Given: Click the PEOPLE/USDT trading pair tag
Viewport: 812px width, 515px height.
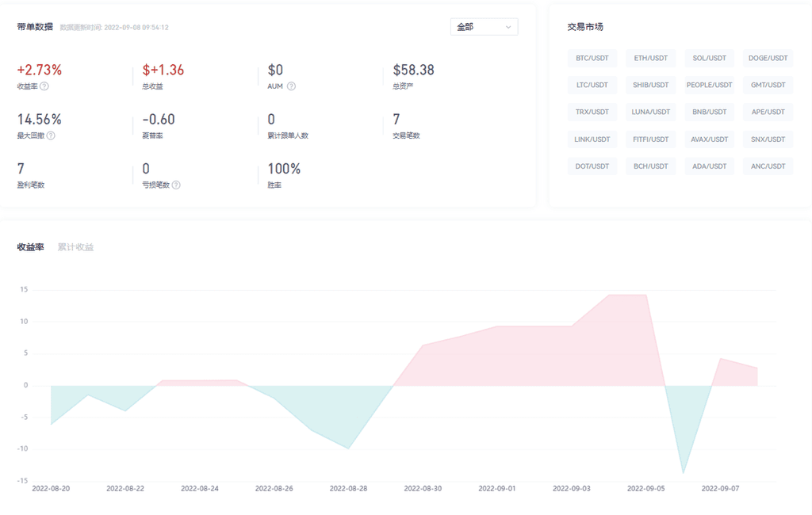Looking at the screenshot, I should pos(709,85).
